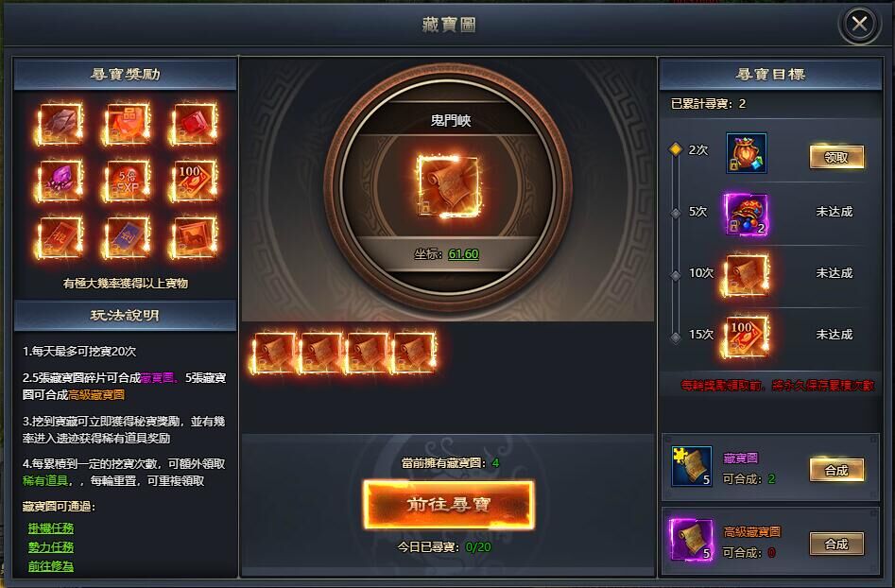This screenshot has height=588, width=895.
Task: Click the 5次 purple pouch reward icon
Action: pos(747,214)
